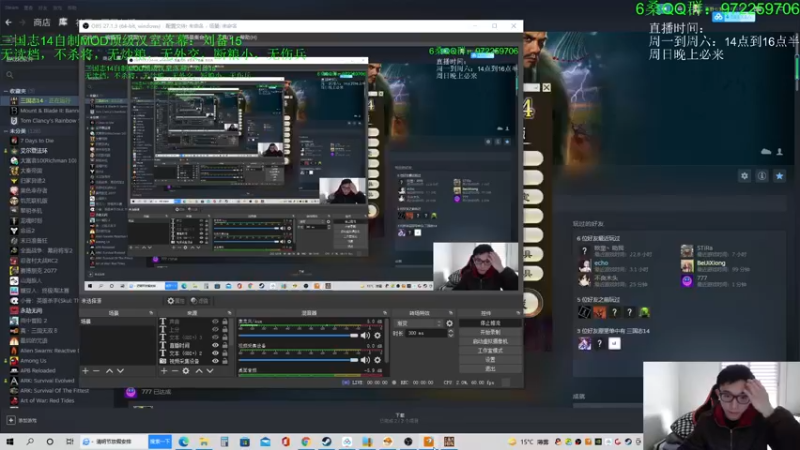Move the scene up with the arrow
This screenshot has height=450, width=800.
point(109,371)
